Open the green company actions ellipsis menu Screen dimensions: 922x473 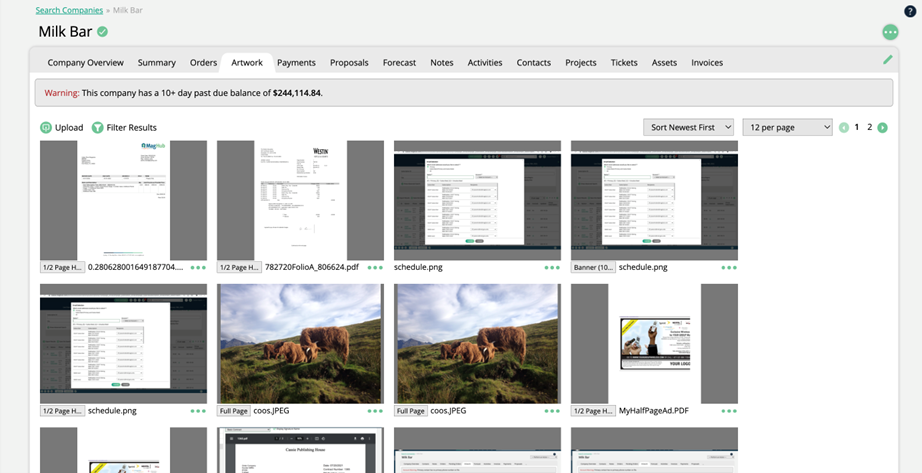(890, 32)
